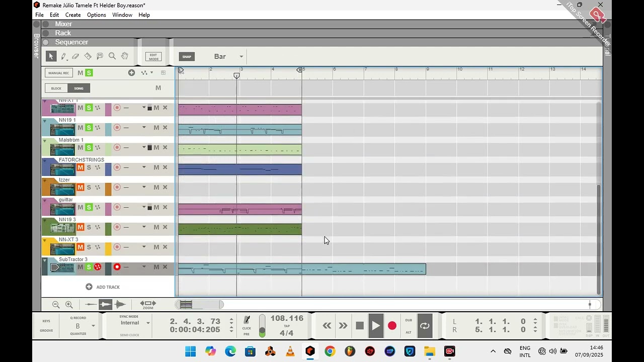Toggle global Solo S button

click(x=89, y=73)
